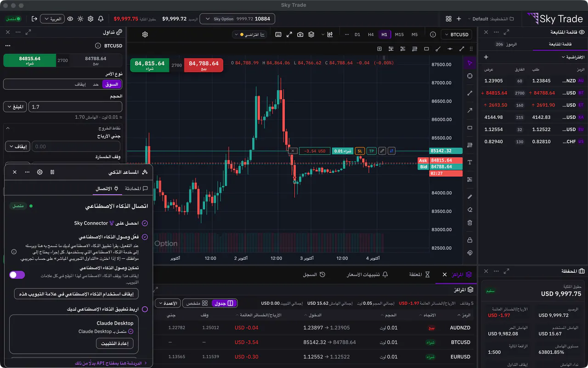Click the stop AI usage in this tab button
Viewport: 588px width, 368px height.
coord(76,293)
